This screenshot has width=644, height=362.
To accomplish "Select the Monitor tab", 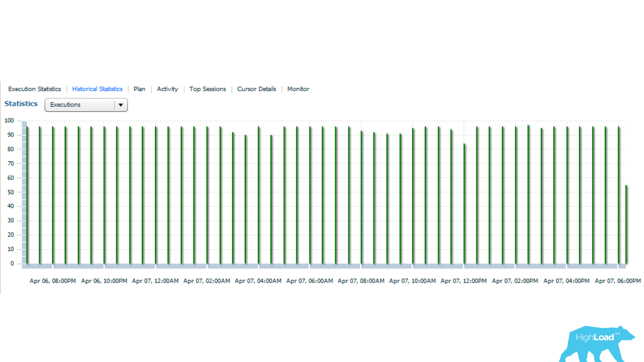I will click(299, 88).
